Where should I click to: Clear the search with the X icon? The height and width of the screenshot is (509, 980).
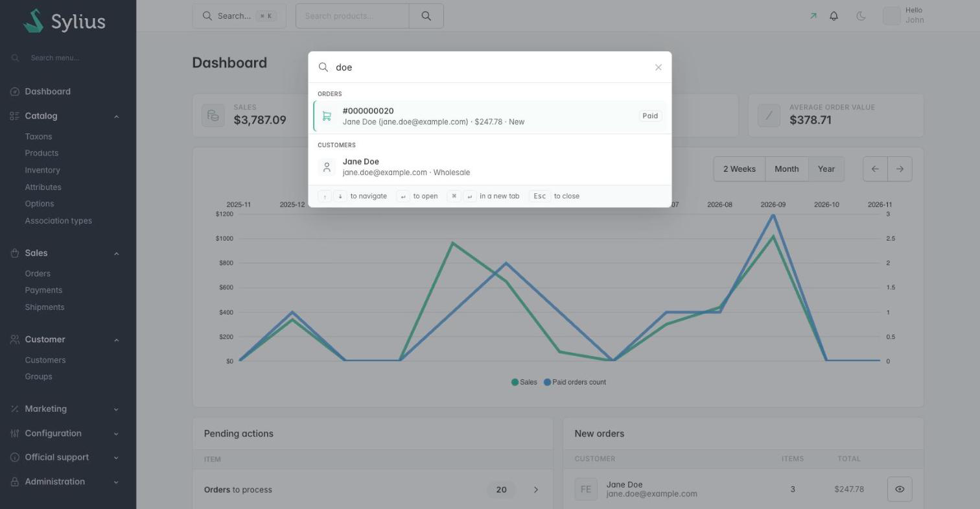[x=659, y=67]
